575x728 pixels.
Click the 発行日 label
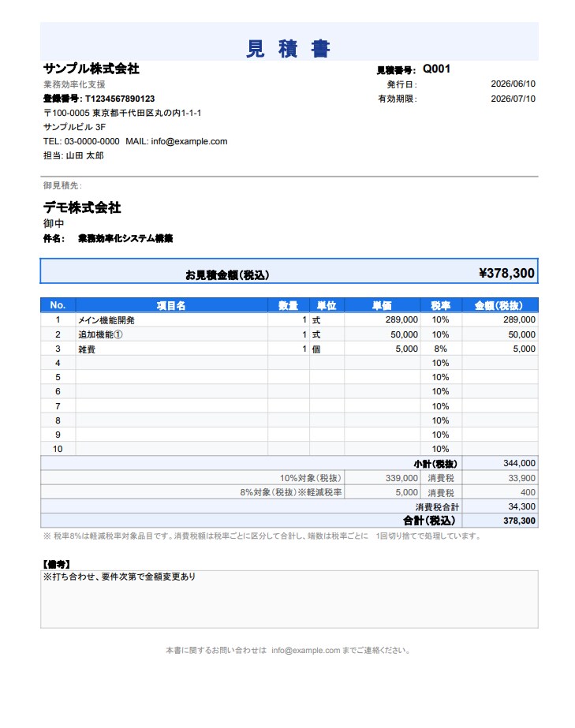401,84
